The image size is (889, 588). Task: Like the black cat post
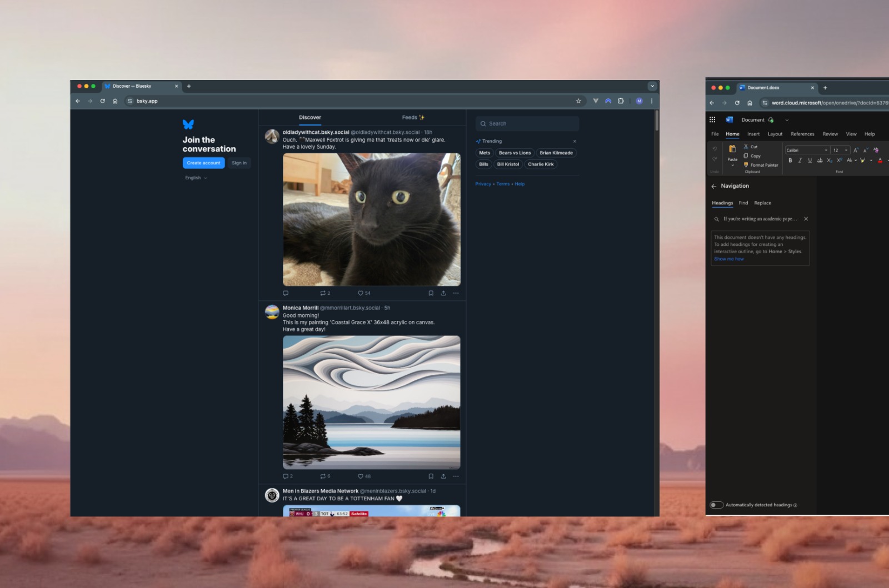click(x=361, y=293)
